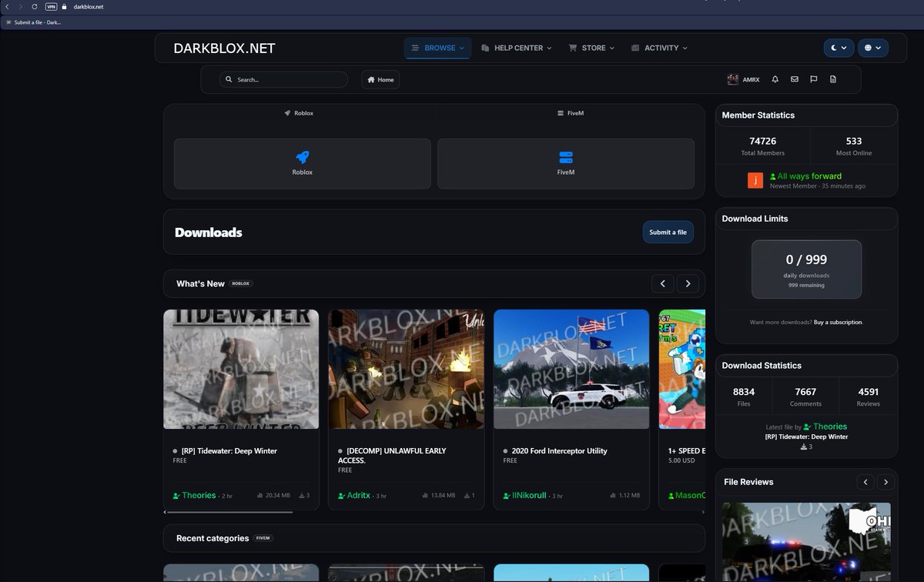Screen dimensions: 924x582
Task: Follow the Buy a subscription link
Action: (839, 322)
